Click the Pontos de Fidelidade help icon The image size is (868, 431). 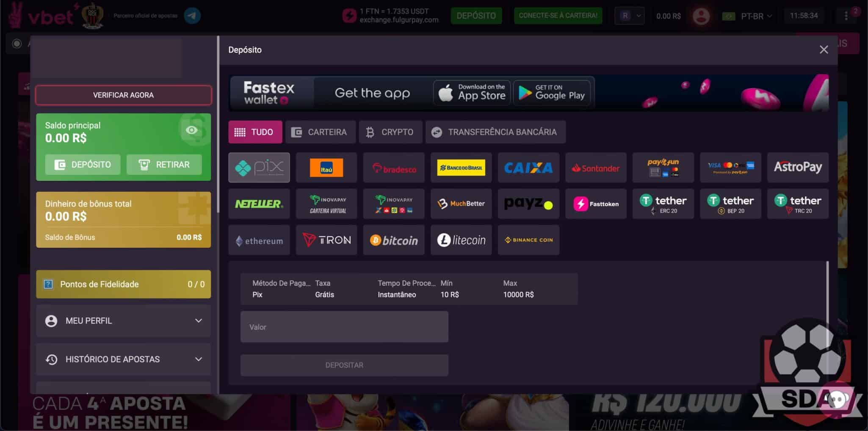pyautogui.click(x=49, y=284)
